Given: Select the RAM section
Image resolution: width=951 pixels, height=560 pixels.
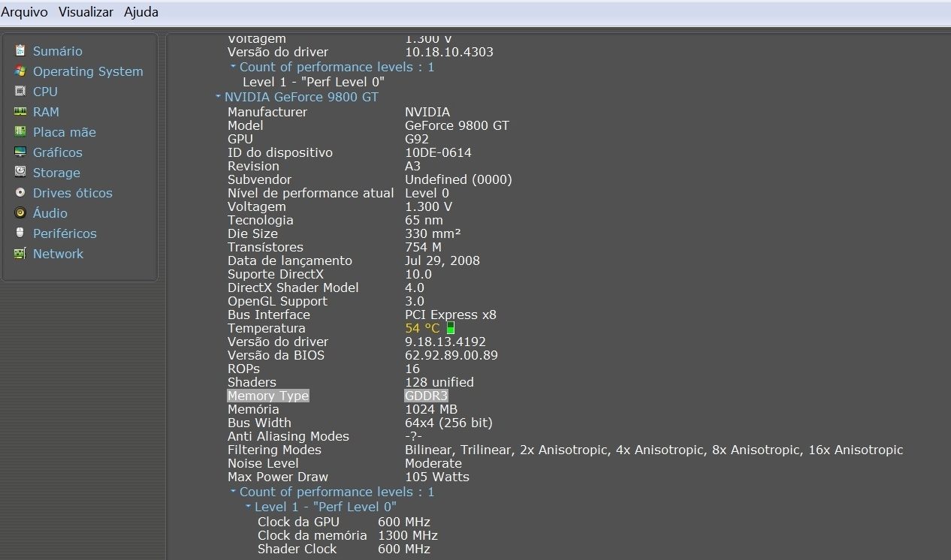Looking at the screenshot, I should tap(46, 112).
